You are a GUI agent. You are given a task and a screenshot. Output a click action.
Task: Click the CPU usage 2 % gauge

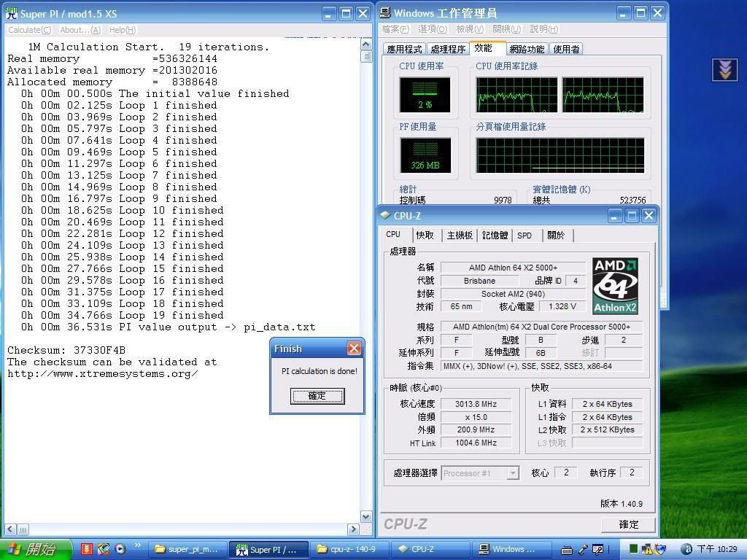[425, 96]
